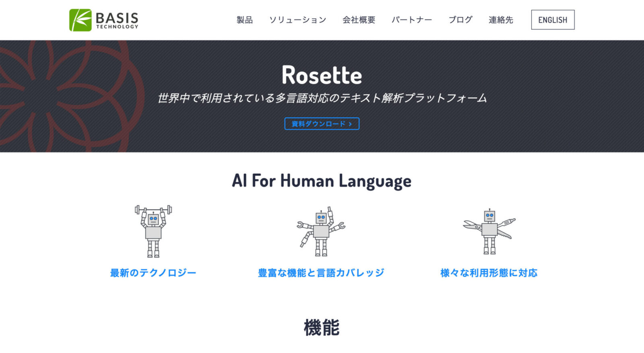Image resolution: width=644 pixels, height=353 pixels.
Task: Open the ブログ navigation link
Action: click(460, 20)
